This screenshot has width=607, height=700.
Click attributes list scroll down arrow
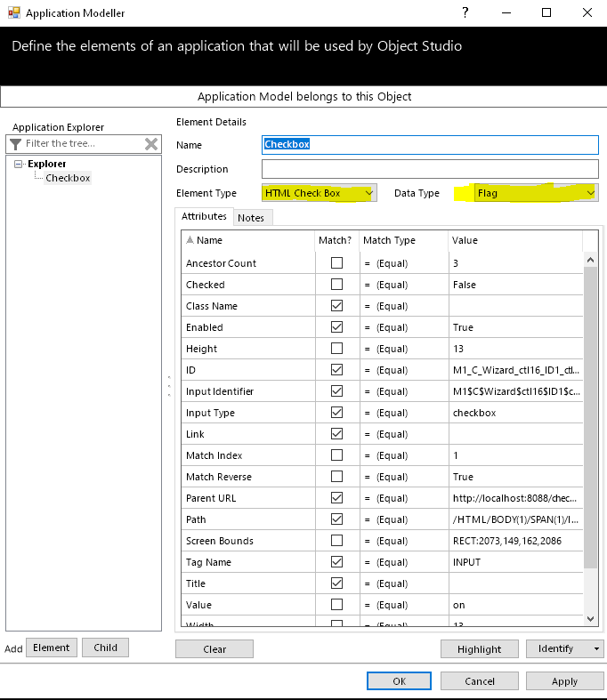coord(590,619)
